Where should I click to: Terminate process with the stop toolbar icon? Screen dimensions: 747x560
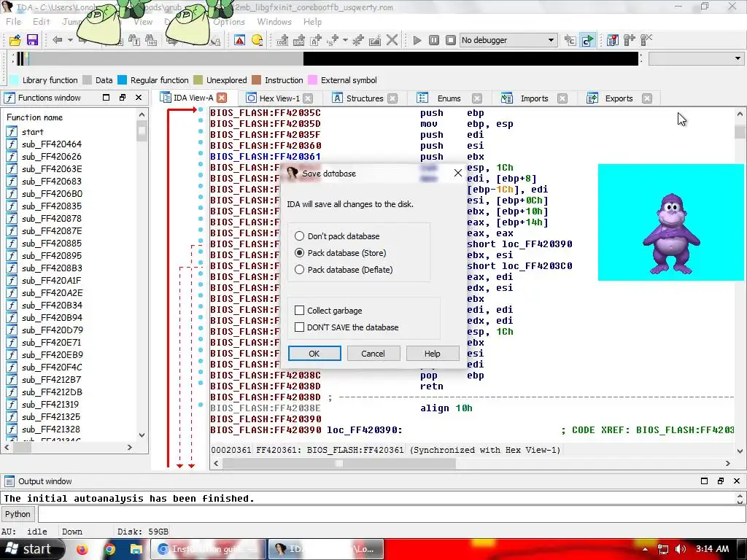(450, 40)
